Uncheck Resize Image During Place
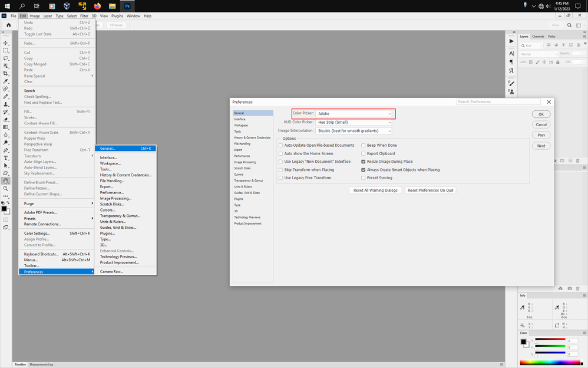Image resolution: width=588 pixels, height=368 pixels. pos(363,162)
